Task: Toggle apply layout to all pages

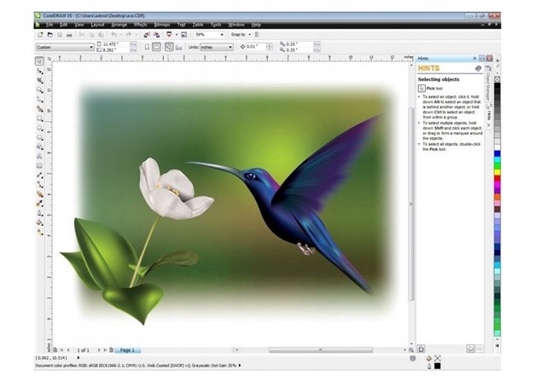Action: pos(169,47)
